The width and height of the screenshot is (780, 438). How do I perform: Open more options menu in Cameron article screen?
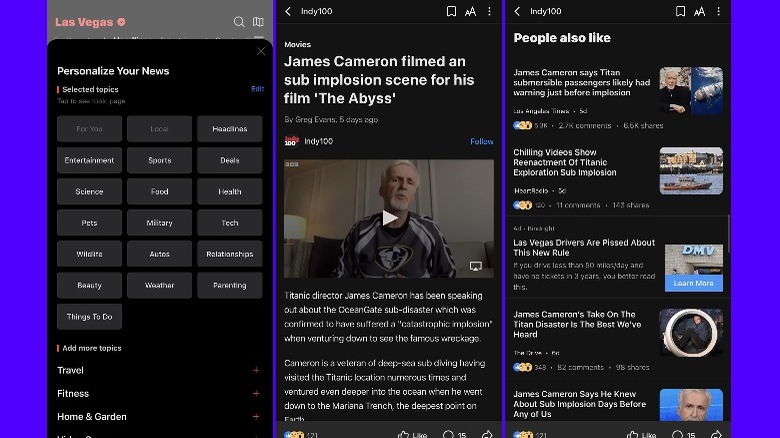click(489, 11)
